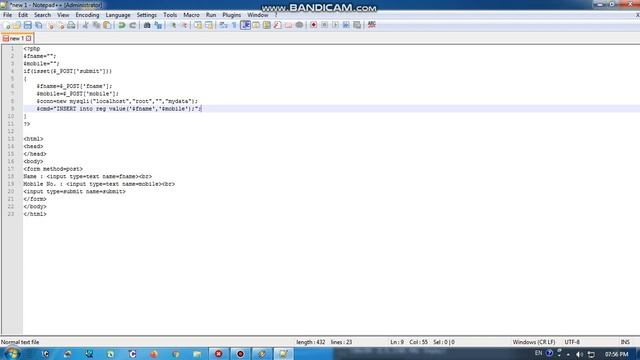Open the Function List panel icon
Image resolution: width=640 pixels, height=360 pixels.
[278, 25]
